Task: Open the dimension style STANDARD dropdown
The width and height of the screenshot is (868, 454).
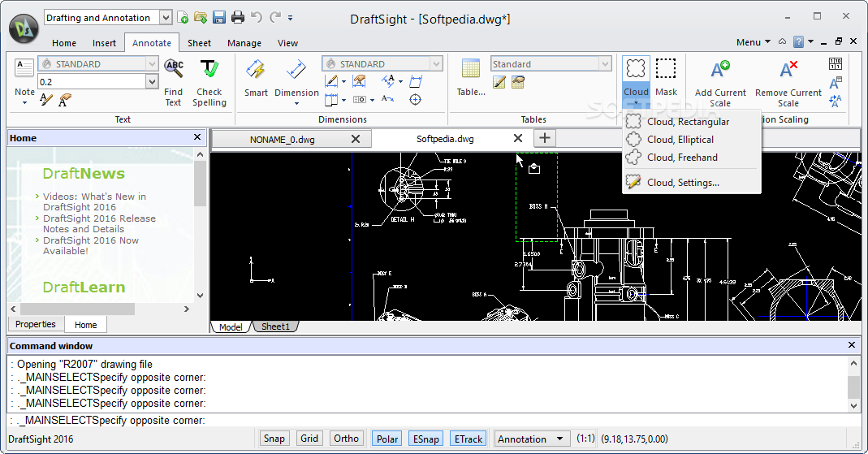Action: (x=436, y=63)
